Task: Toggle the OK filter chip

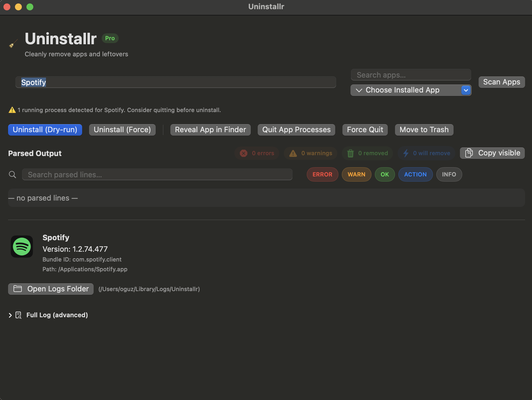Action: point(385,174)
